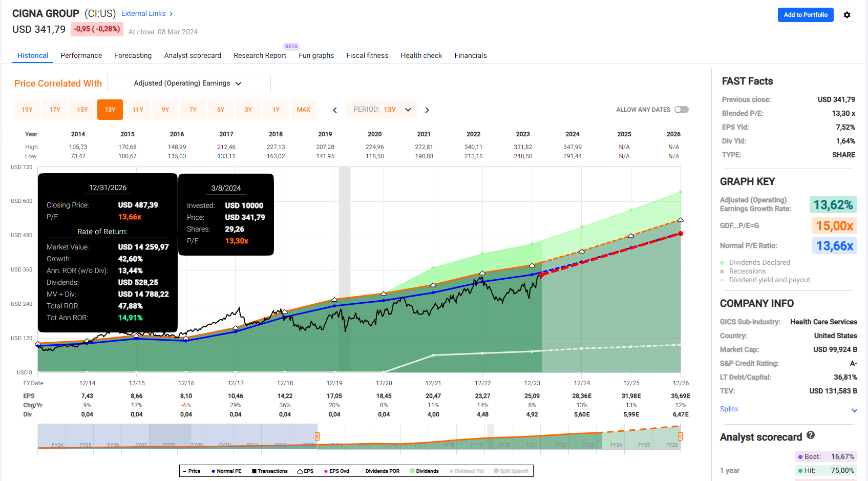Open the settings gear icon

[847, 15]
